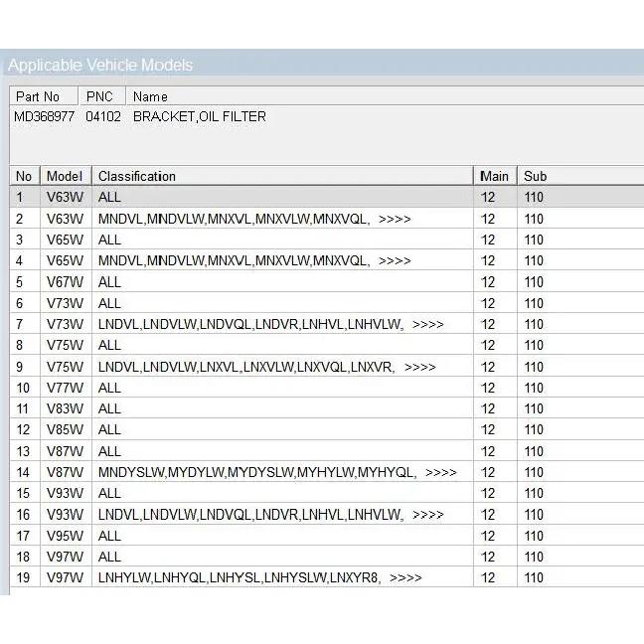Select row 17, model V95W

point(327,536)
